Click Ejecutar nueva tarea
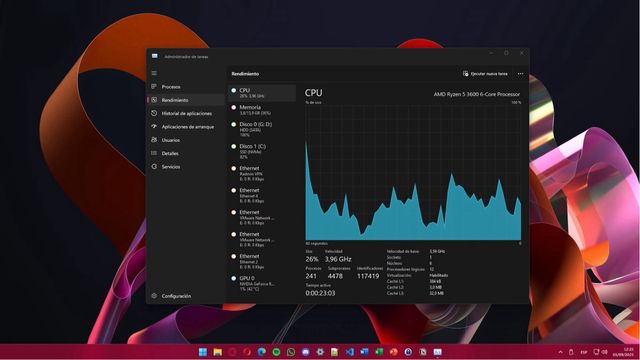The height and width of the screenshot is (360, 640). pos(485,74)
